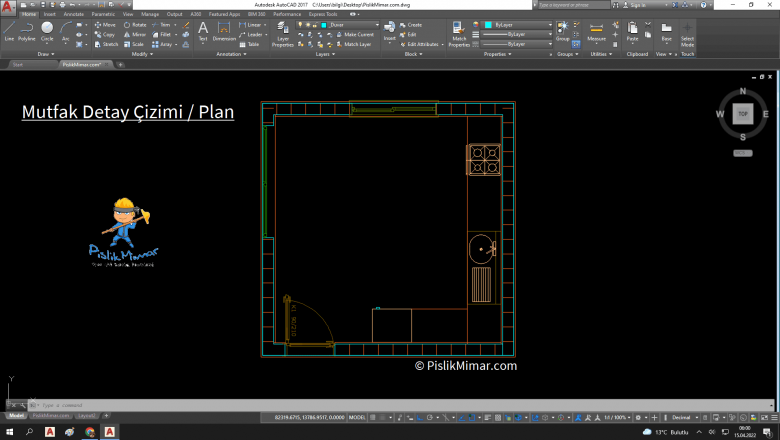Select the Line drawing tool
Image resolution: width=780 pixels, height=440 pixels.
tap(9, 31)
